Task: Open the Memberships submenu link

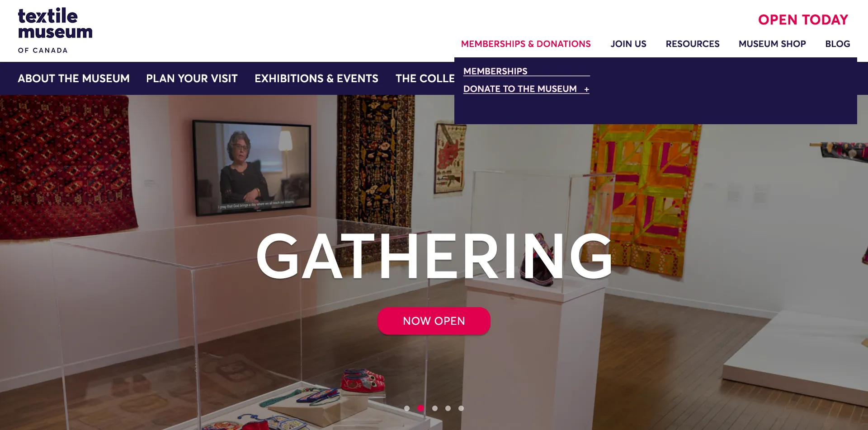Action: (x=495, y=71)
